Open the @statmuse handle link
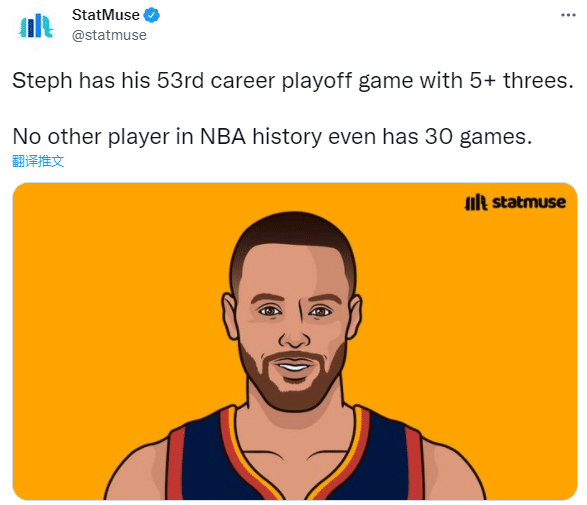Screen dimensions: 587x505 (109, 35)
